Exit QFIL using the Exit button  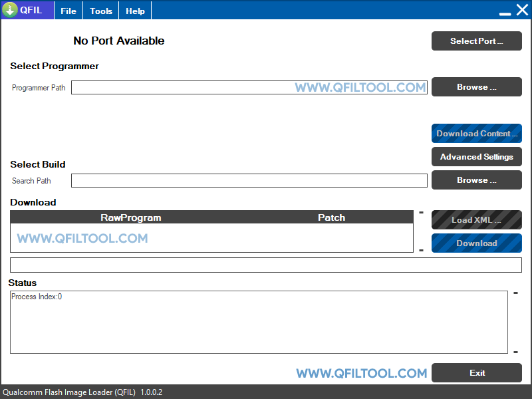point(477,372)
